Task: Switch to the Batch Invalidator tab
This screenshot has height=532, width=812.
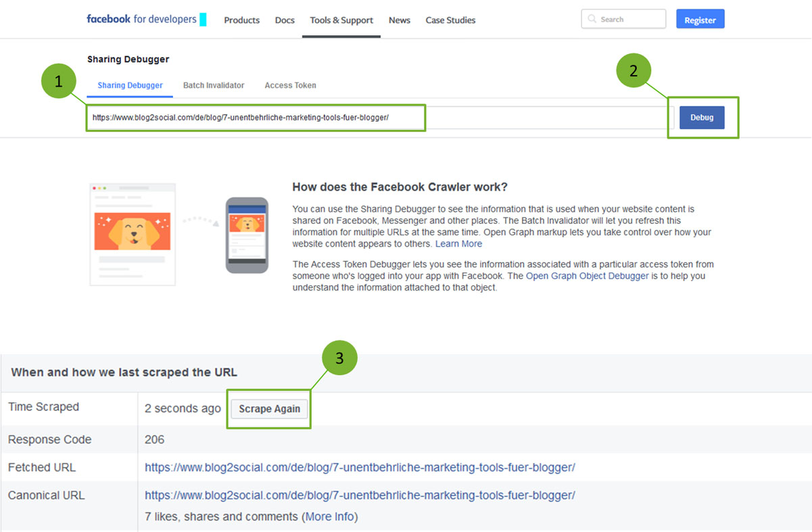Action: click(x=213, y=85)
